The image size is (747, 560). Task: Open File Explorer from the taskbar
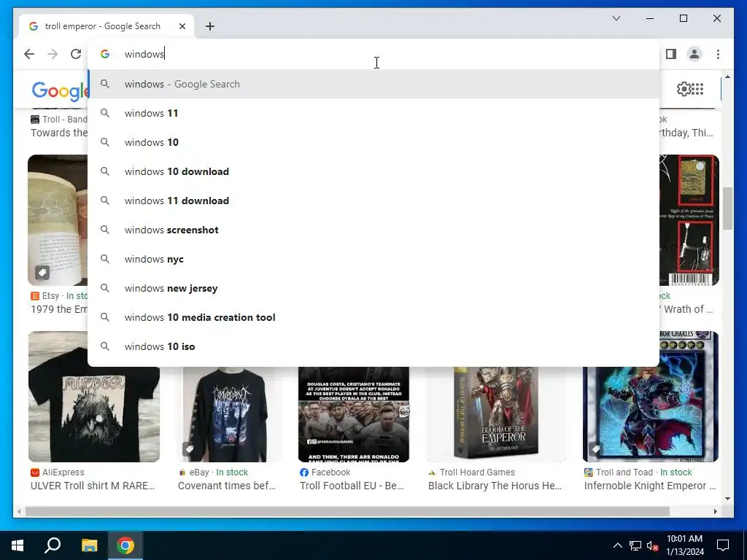(89, 545)
